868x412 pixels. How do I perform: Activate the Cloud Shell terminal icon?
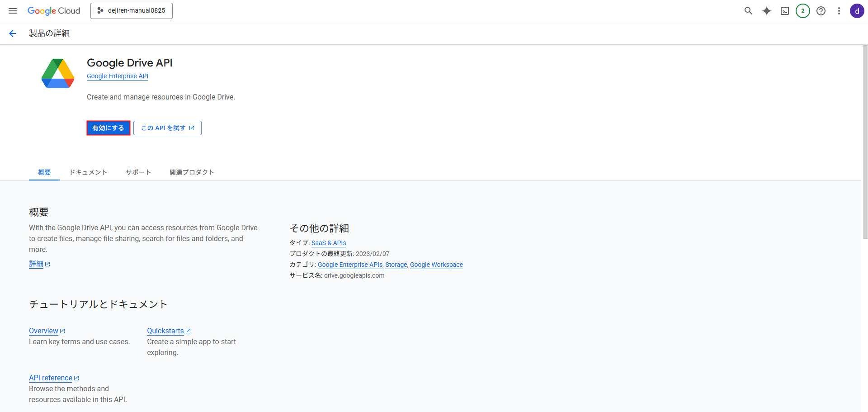[x=785, y=11]
